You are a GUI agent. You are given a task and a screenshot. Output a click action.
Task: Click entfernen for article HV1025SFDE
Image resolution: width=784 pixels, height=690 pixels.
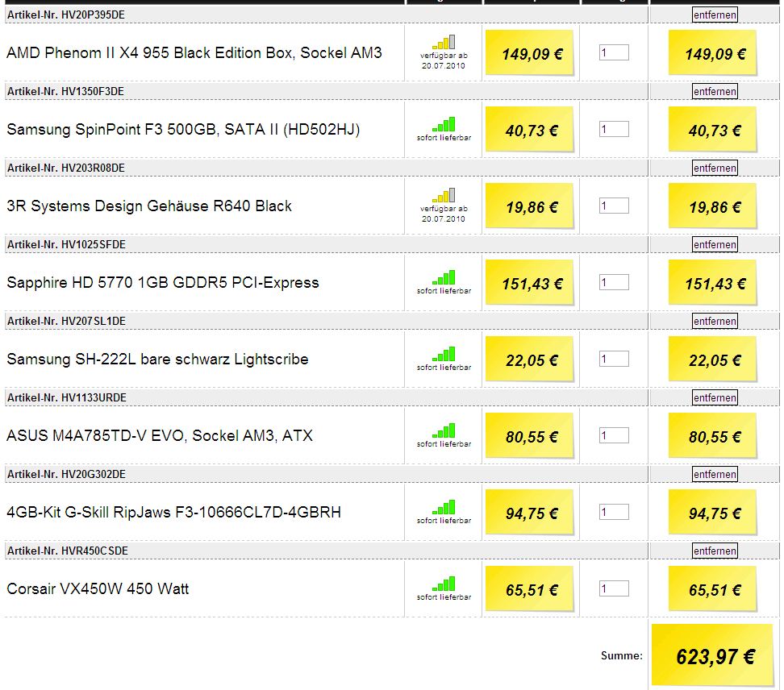(715, 245)
